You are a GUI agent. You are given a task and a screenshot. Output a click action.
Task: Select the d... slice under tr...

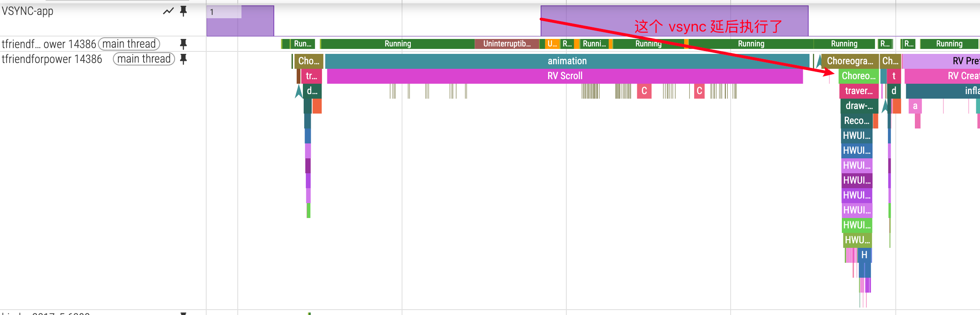coord(312,91)
